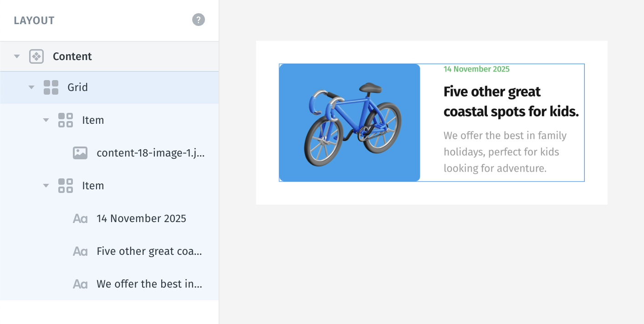
Task: Select the 14 November 2025 text layer
Action: 109,218
